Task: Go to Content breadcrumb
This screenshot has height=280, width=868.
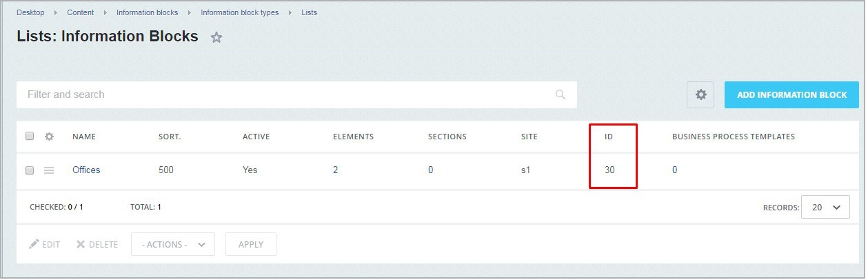Action: [81, 12]
